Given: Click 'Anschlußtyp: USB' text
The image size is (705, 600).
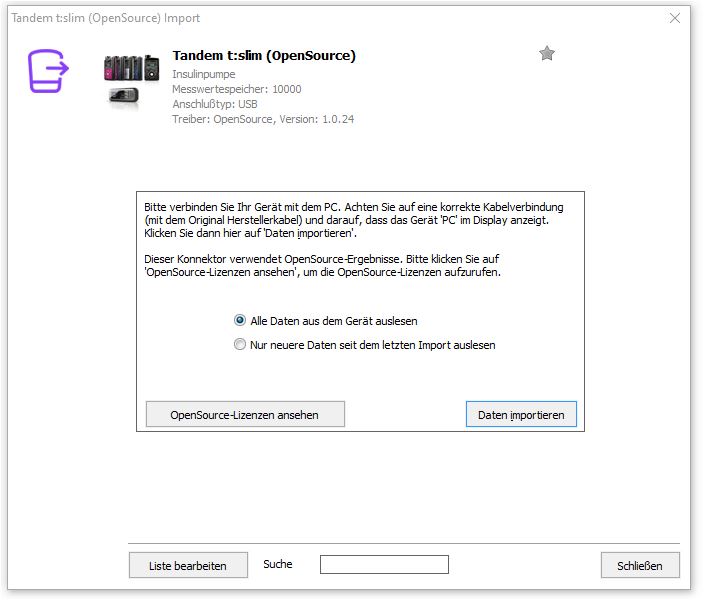Looking at the screenshot, I should [x=215, y=104].
